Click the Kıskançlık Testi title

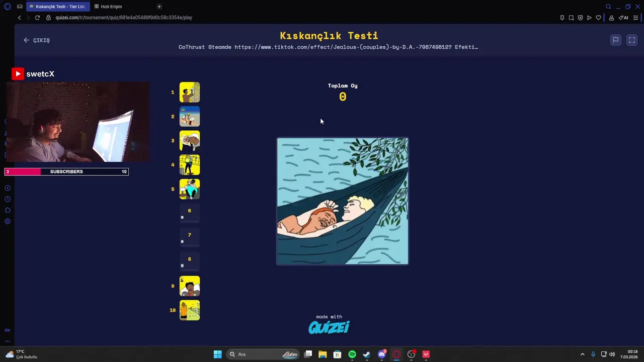329,36
